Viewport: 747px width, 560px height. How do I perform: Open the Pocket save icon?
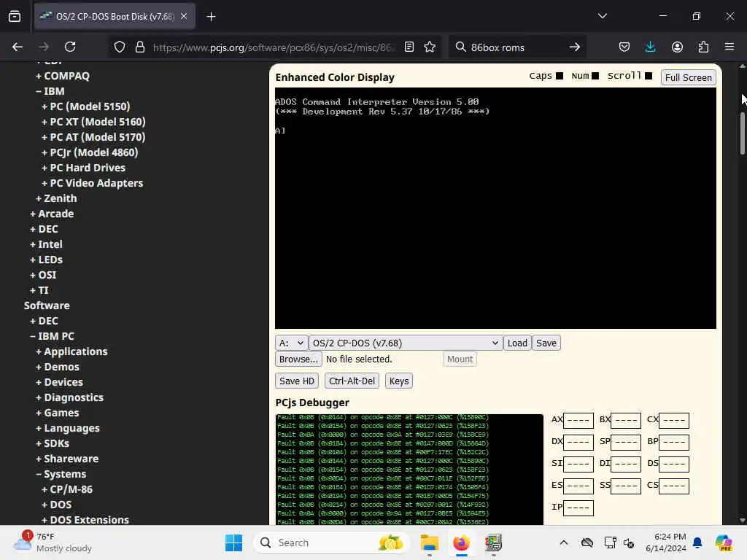624,47
